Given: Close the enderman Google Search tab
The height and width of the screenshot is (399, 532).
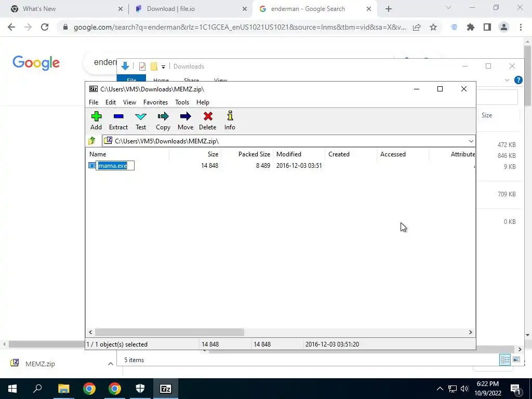Looking at the screenshot, I should tap(369, 9).
